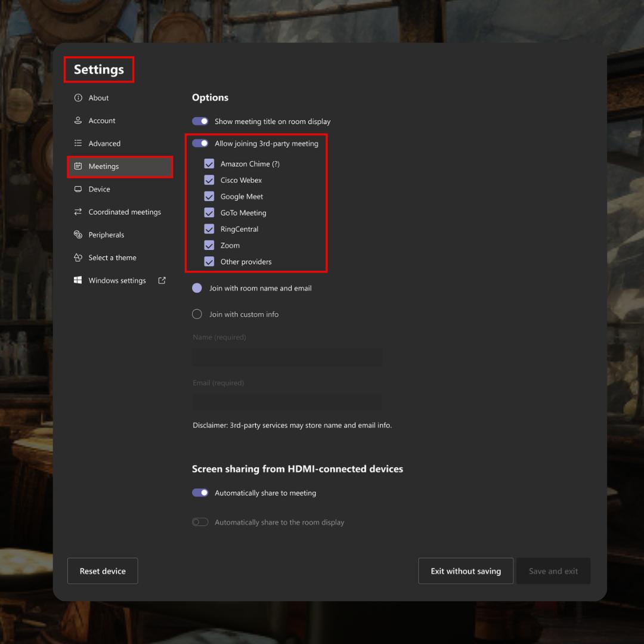644x644 pixels.
Task: Toggle Show meeting title on room display
Action: pos(200,121)
